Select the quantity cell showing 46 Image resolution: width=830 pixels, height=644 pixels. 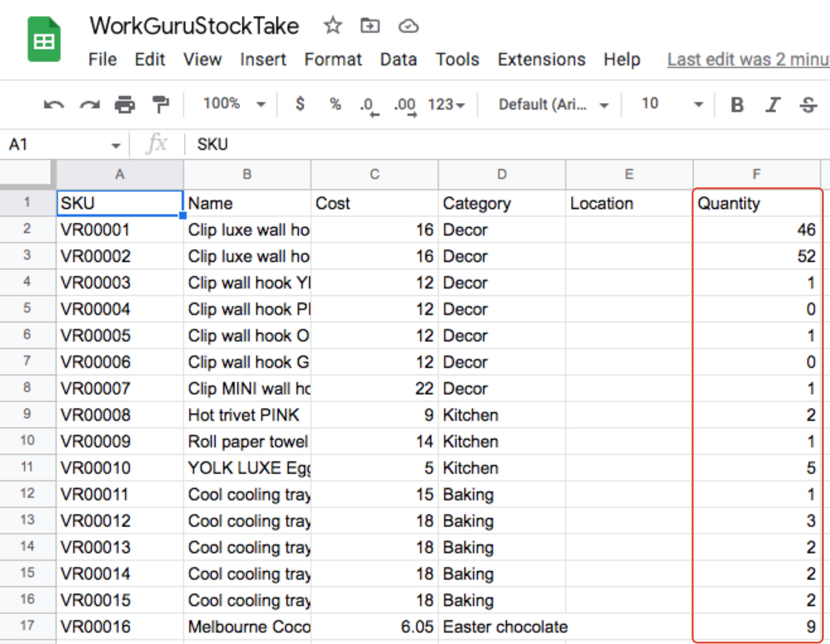click(757, 230)
